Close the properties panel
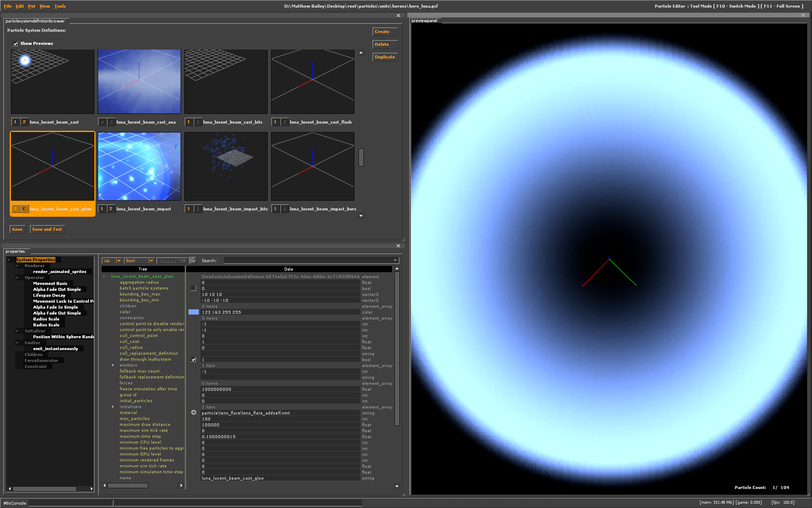This screenshot has height=508, width=812. click(x=398, y=246)
